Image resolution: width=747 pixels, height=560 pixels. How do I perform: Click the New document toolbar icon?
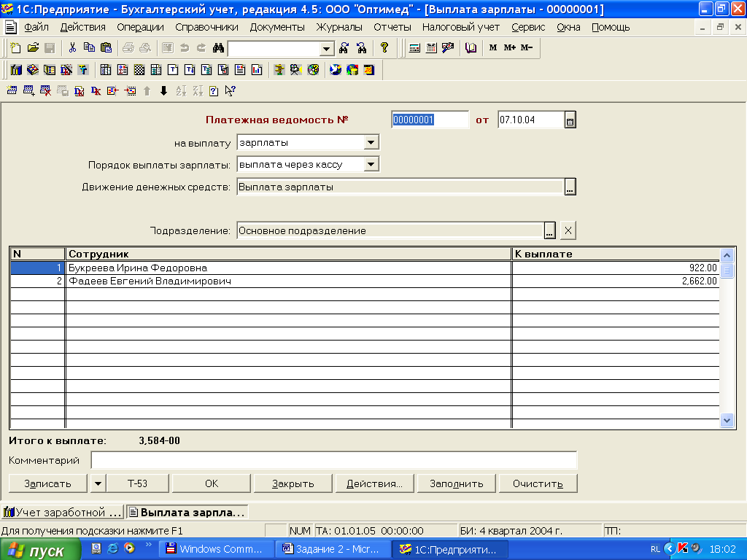click(x=16, y=48)
